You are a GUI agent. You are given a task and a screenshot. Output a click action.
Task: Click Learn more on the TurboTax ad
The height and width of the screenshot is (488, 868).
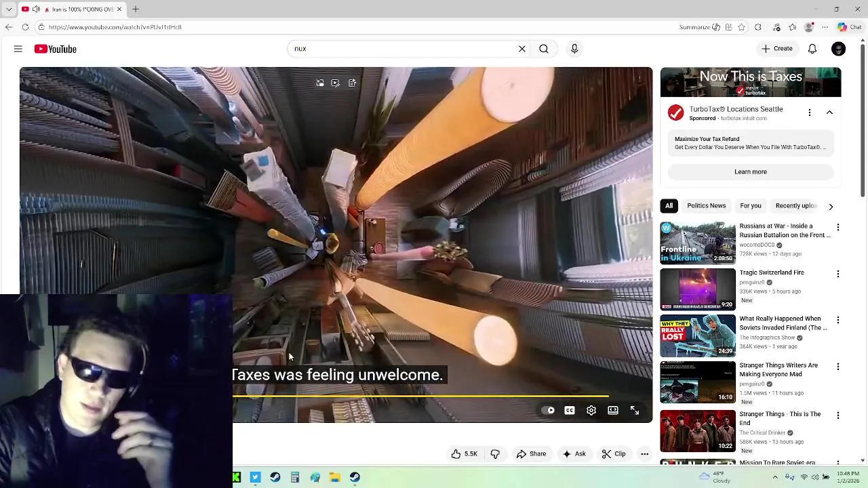tap(751, 171)
